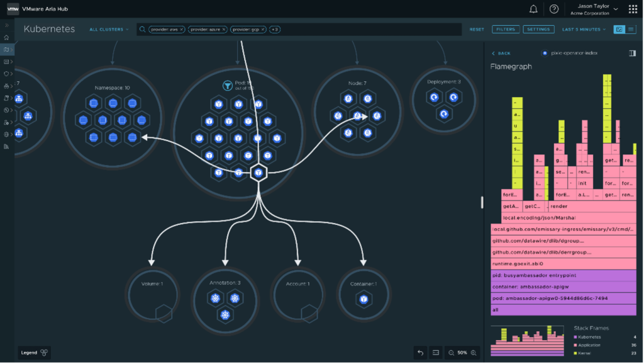Toggle the Legend panel

click(35, 353)
